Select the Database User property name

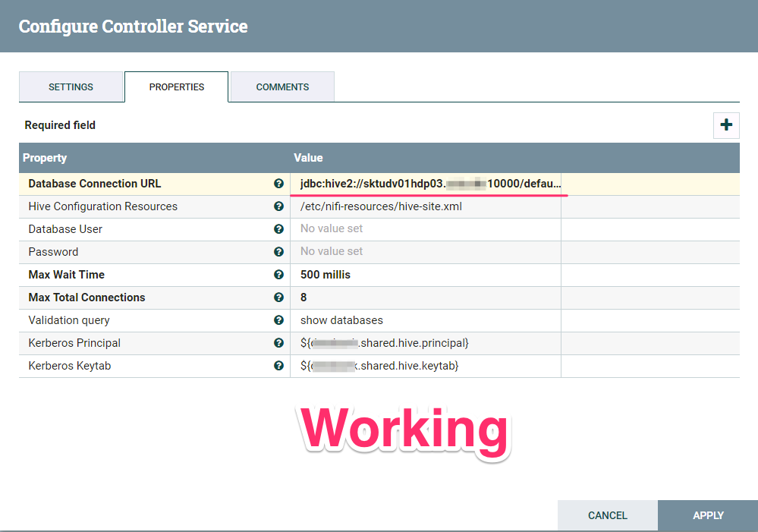tap(65, 229)
